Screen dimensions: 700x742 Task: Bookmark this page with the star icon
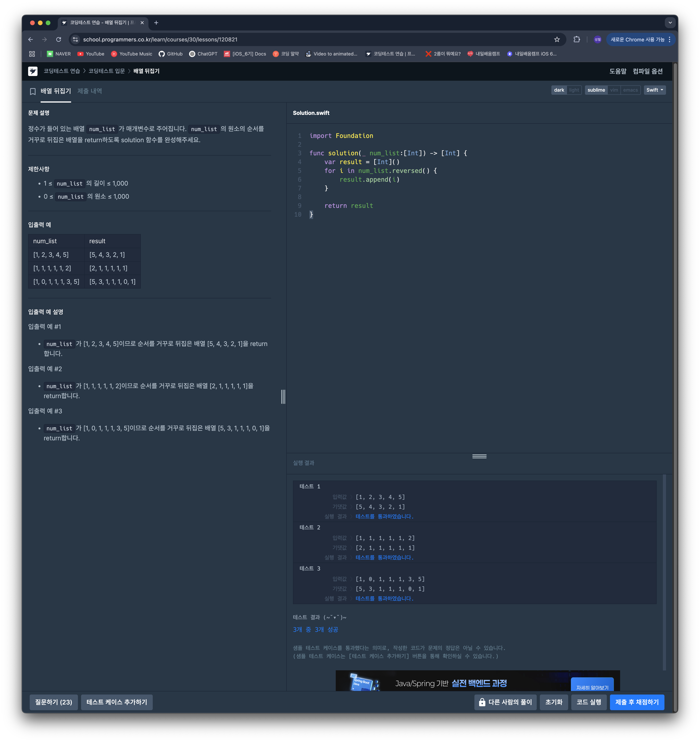[x=557, y=40]
